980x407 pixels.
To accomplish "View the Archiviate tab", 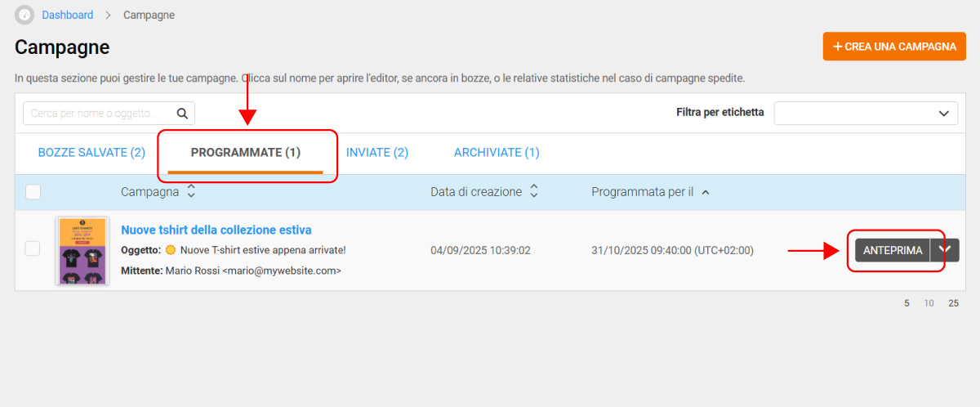I will pyautogui.click(x=497, y=153).
